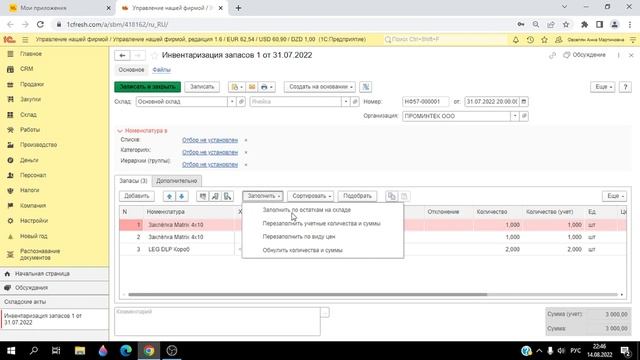Click Отбор не установлен link for Категории
Screen dimensions: 640x360
(x=210, y=152)
